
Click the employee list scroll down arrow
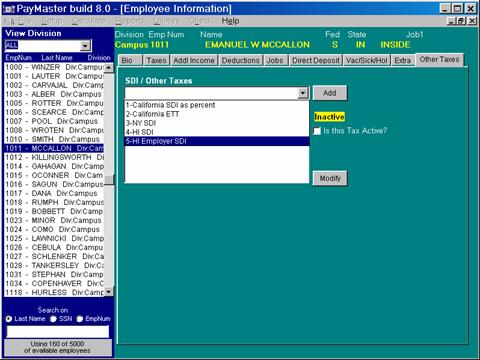[109, 292]
